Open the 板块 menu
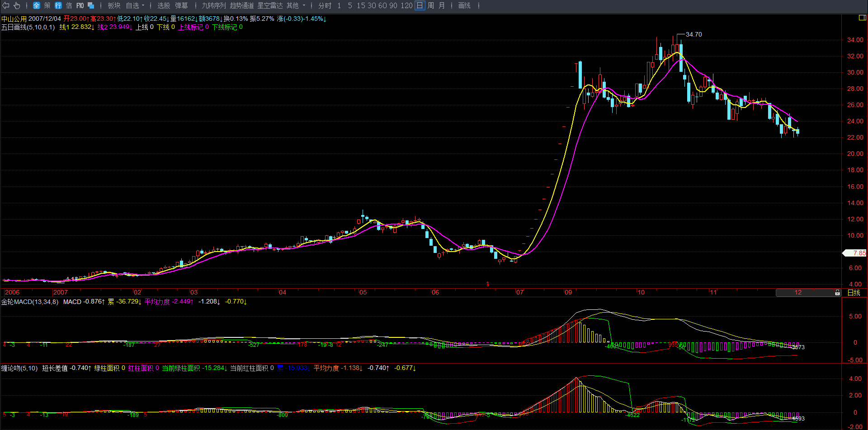Screen dimensions: 868x430 (x=114, y=5)
